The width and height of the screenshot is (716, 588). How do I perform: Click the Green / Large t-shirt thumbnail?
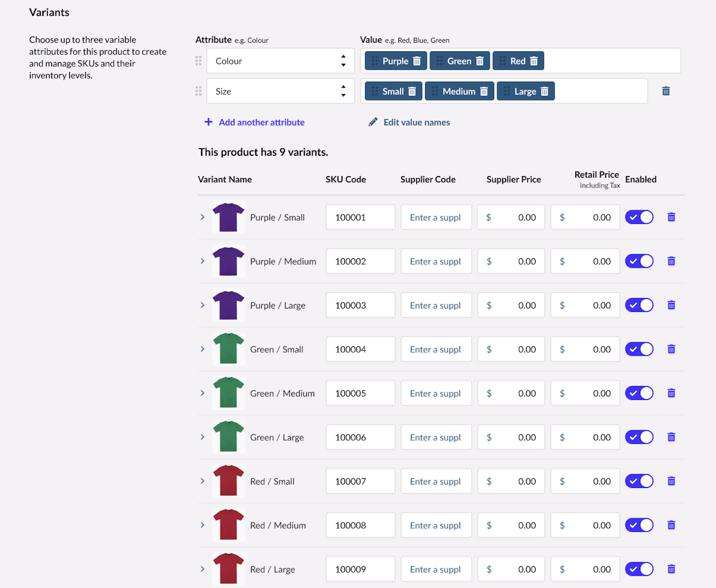[228, 437]
